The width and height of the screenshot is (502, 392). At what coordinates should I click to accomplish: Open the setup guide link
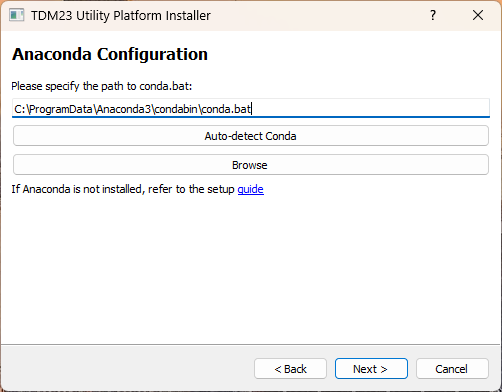coord(250,189)
